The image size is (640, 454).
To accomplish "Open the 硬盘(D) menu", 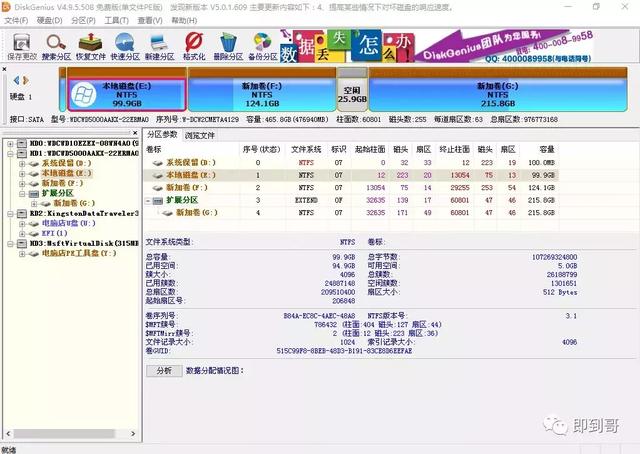I will coord(50,20).
